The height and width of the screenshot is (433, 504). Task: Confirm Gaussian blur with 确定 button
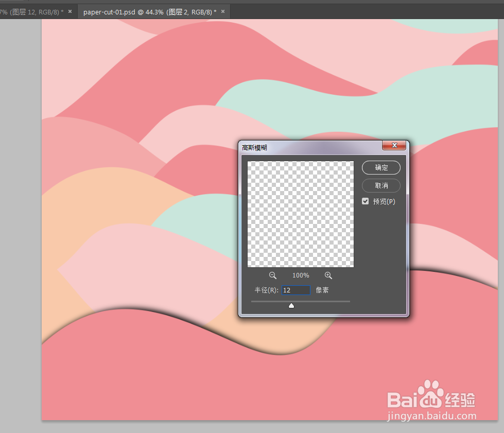point(381,167)
